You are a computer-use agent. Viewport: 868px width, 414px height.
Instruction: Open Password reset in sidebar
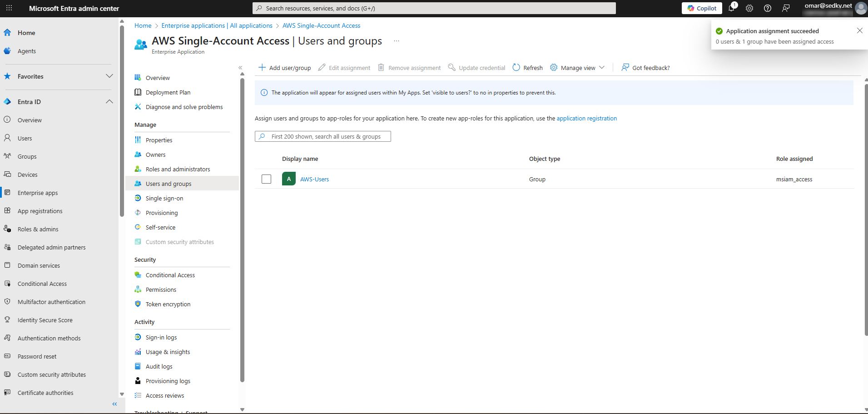pos(37,356)
